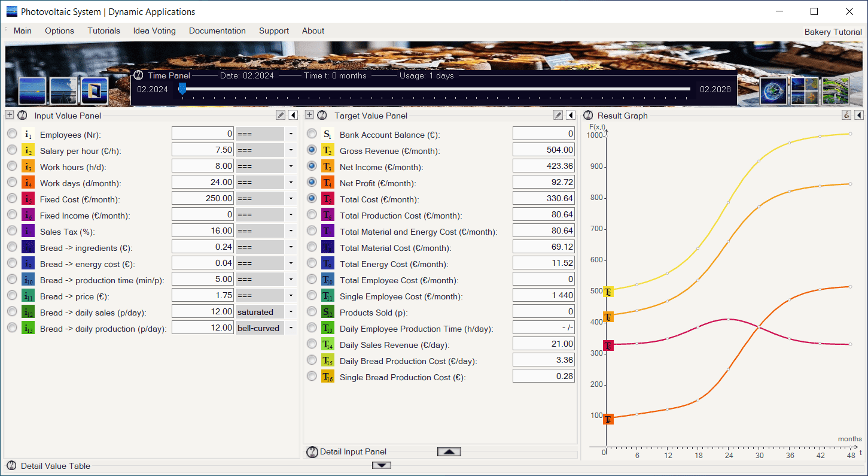Viewport: 868px width, 476px height.
Task: Collapse the Target Value Panel with arrow button
Action: point(571,116)
